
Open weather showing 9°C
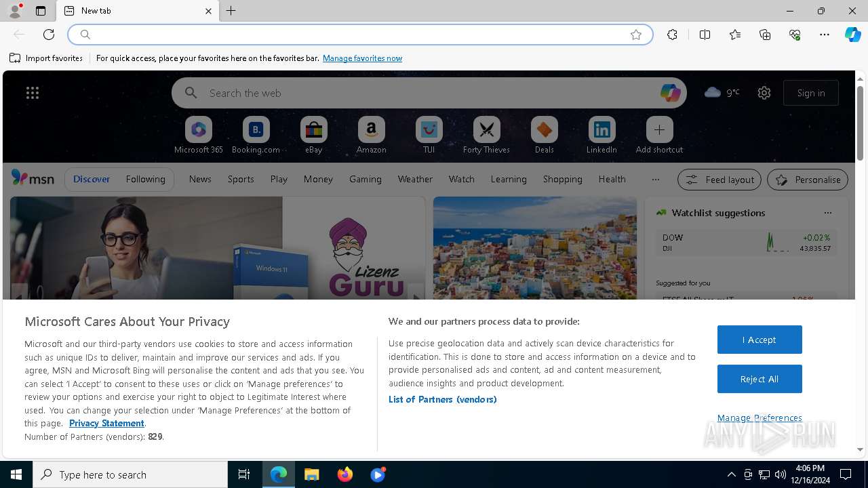click(722, 93)
